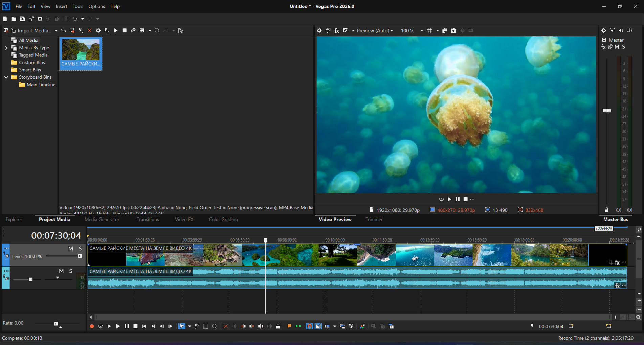Viewport: 644px width, 345px height.
Task: Toggle snapping magnet icon in timeline toolbar
Action: (309, 326)
